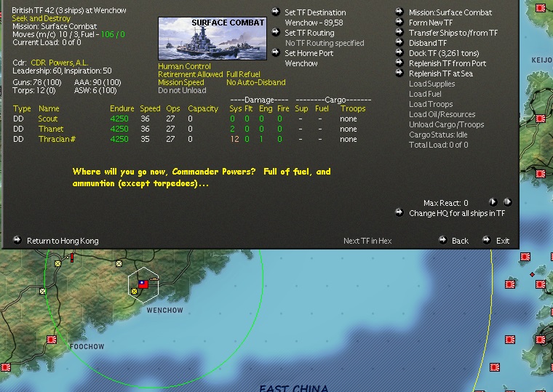Click the arrow icon beside Form New TF
This screenshot has width=553, height=392.
point(399,22)
